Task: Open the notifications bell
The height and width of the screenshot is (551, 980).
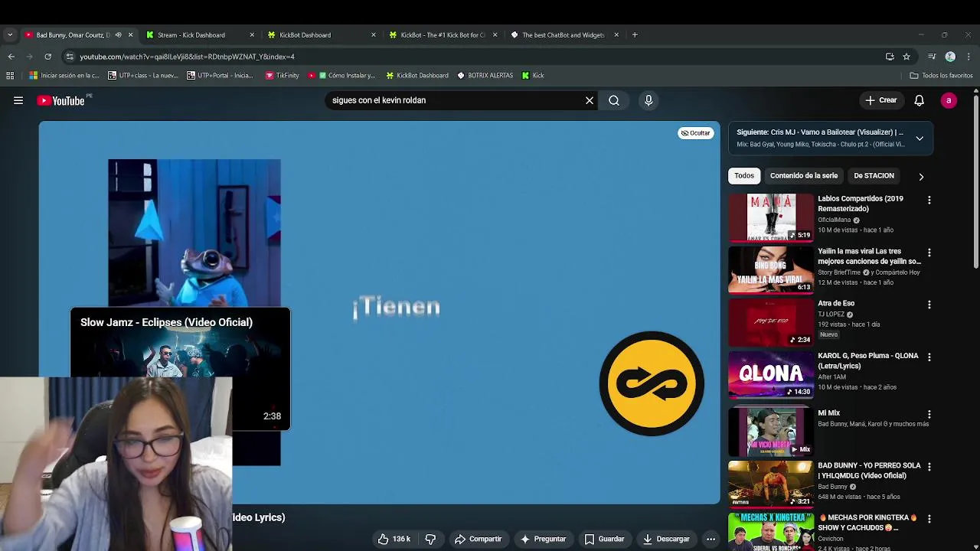Action: pyautogui.click(x=920, y=100)
